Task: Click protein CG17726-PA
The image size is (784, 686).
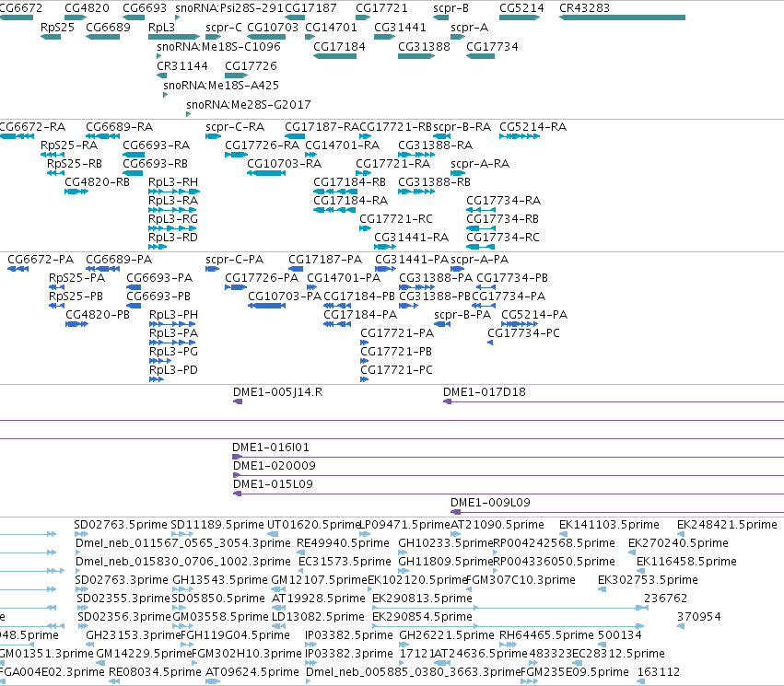Action: [x=262, y=278]
